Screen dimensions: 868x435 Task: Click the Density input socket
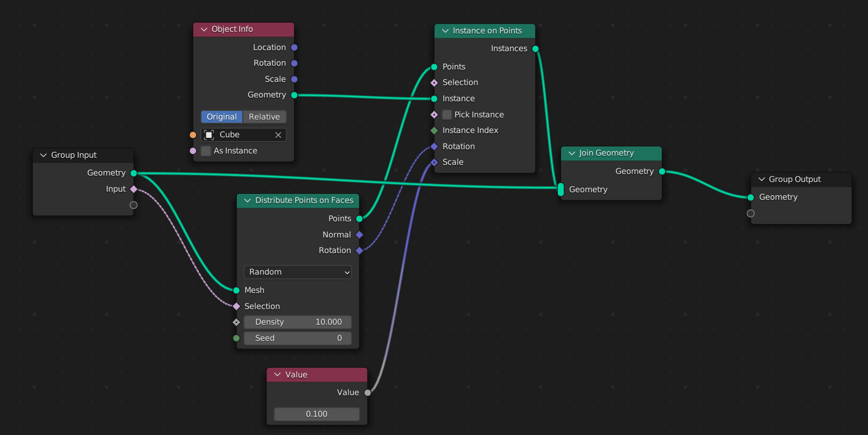[x=236, y=322]
